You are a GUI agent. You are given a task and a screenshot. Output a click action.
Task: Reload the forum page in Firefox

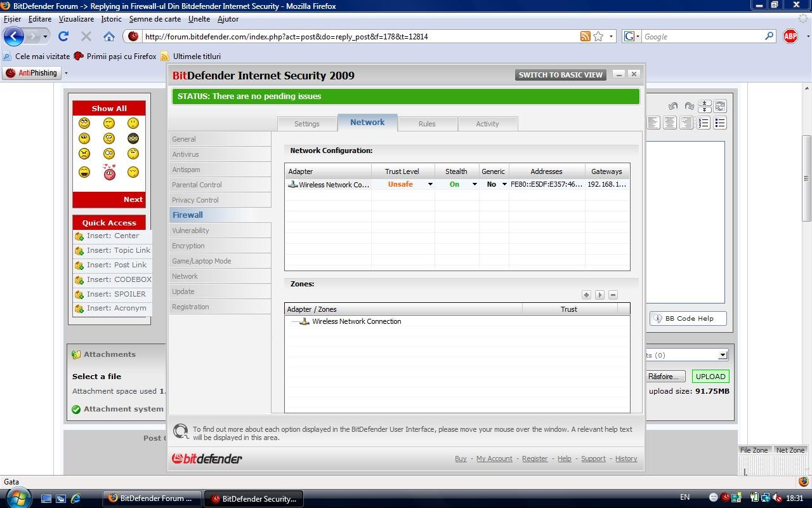[x=63, y=36]
